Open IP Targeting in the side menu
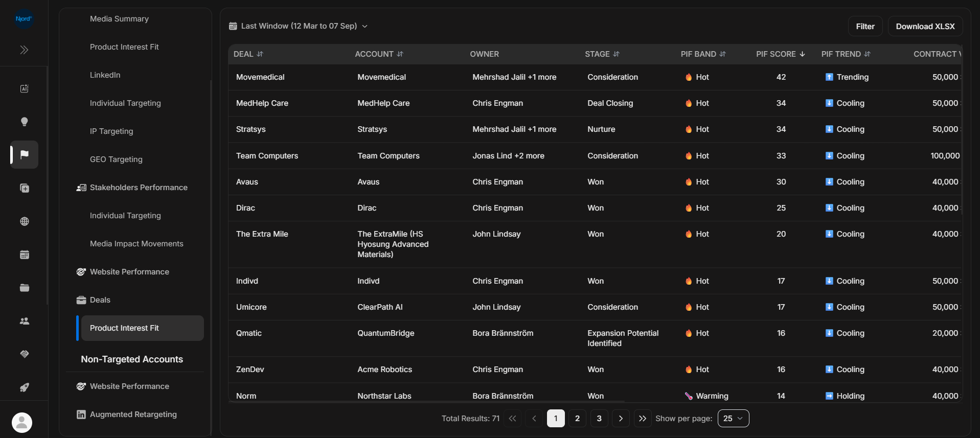 coord(111,131)
